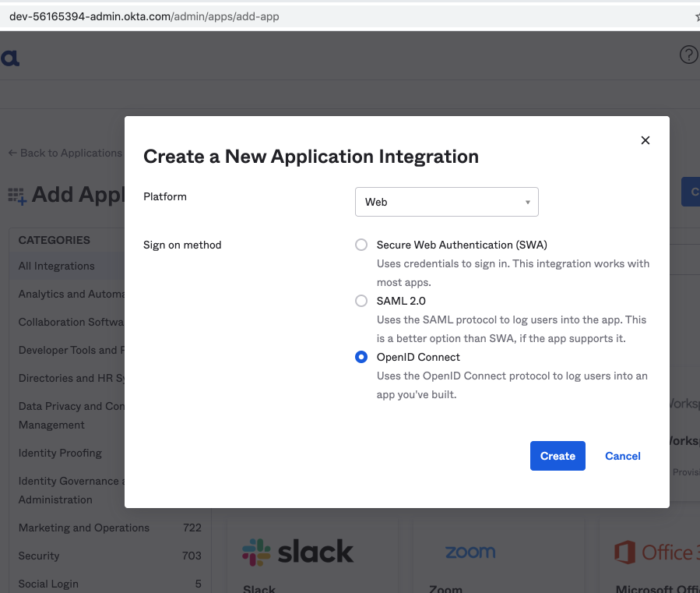Open the Platform dropdown showing Web
The image size is (700, 593).
click(x=446, y=202)
